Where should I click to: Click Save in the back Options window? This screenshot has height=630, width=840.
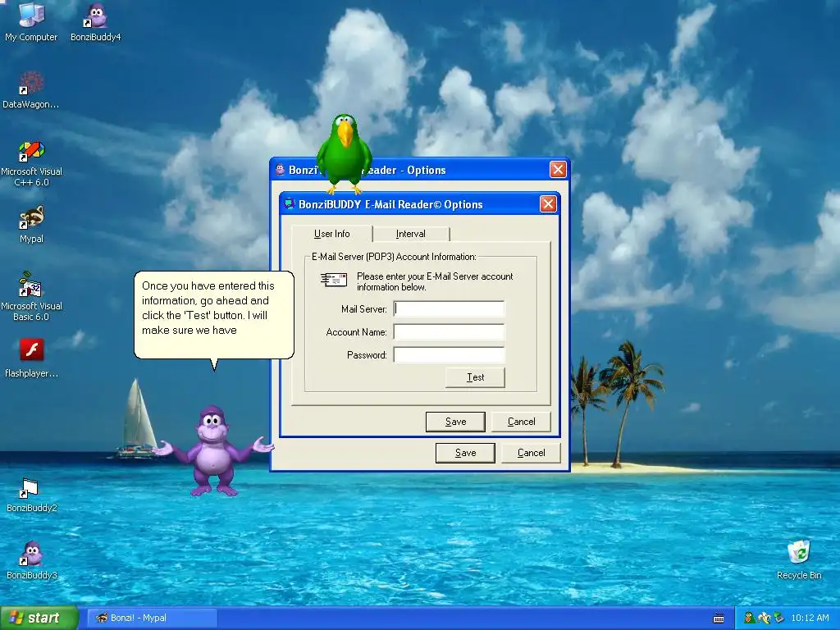(466, 453)
